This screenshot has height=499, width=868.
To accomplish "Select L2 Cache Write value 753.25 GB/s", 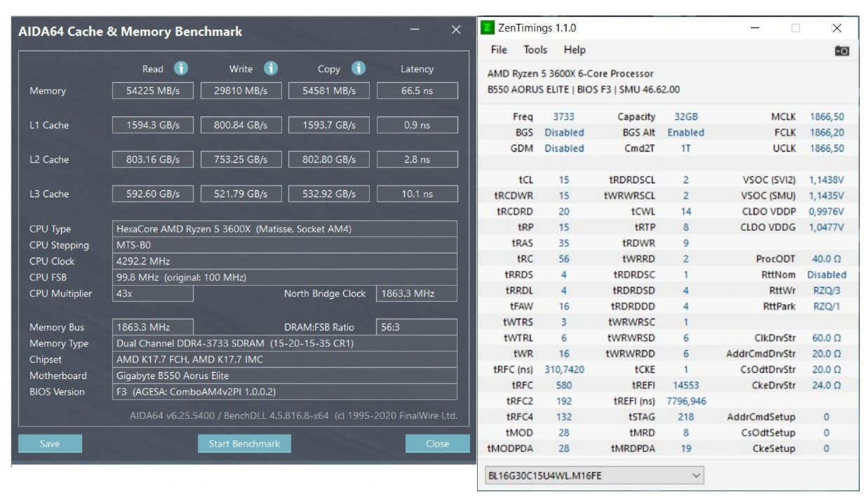I will coord(241,159).
